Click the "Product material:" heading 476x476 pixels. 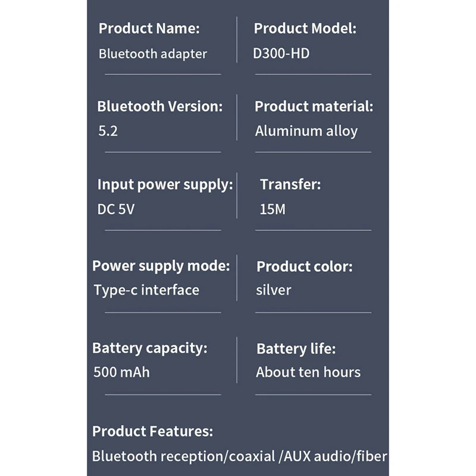tap(314, 107)
